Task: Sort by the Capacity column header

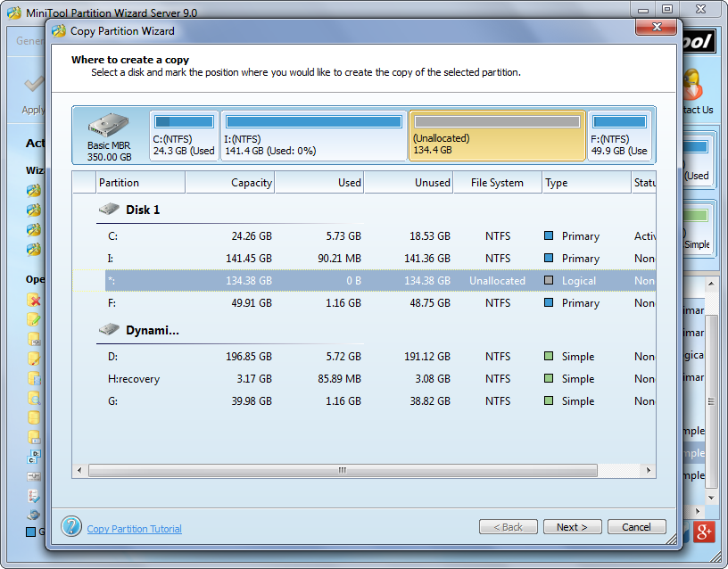Action: (230, 183)
